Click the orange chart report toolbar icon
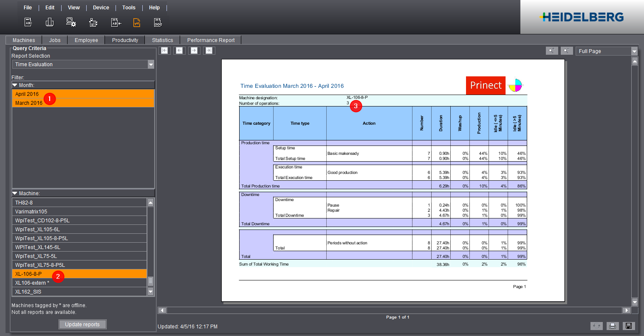644x336 pixels. (x=137, y=22)
